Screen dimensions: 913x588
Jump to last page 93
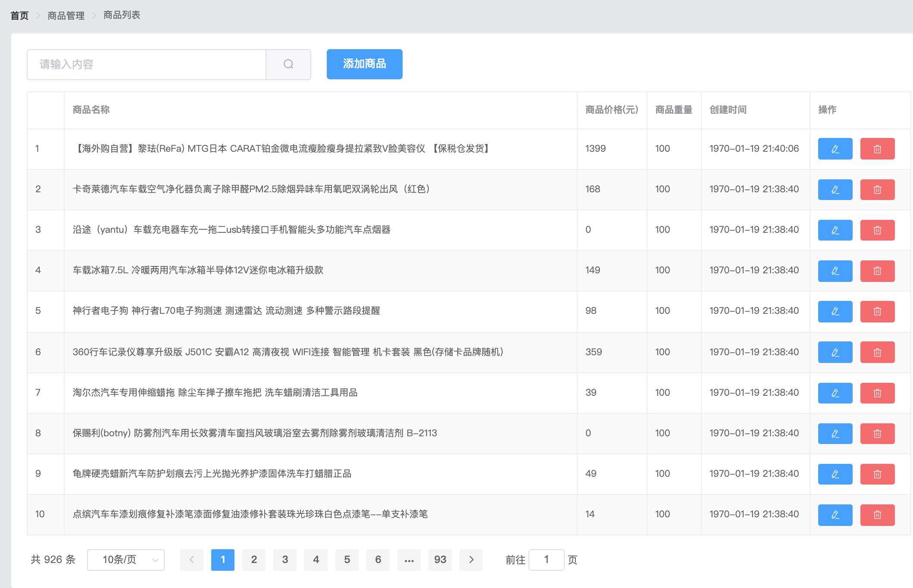pos(440,560)
